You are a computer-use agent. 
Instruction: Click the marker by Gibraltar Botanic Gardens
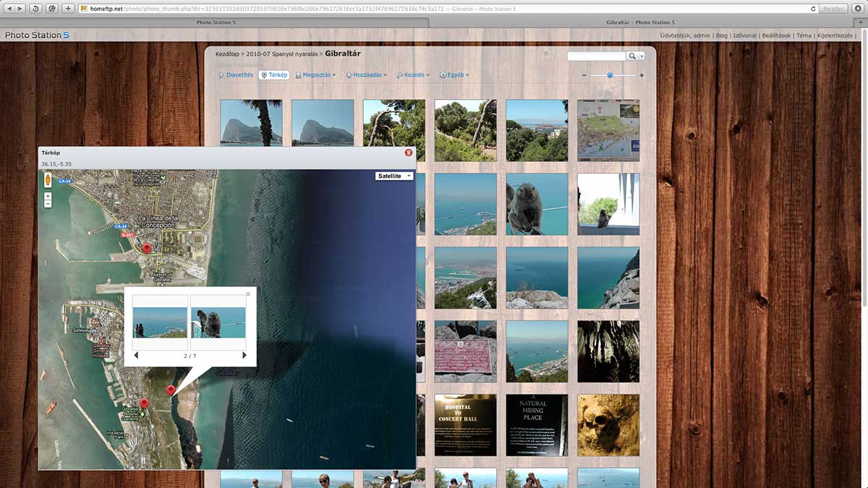tap(144, 403)
